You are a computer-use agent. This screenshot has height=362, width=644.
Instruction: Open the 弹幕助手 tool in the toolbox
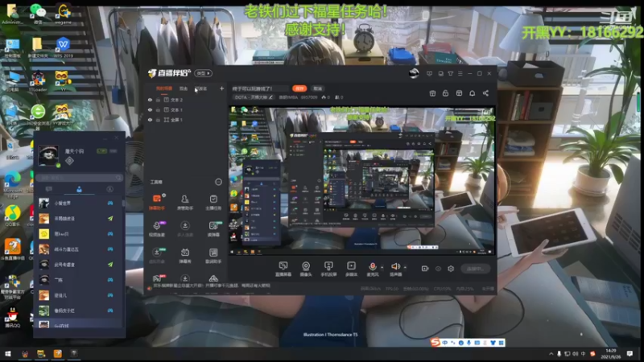tap(156, 202)
